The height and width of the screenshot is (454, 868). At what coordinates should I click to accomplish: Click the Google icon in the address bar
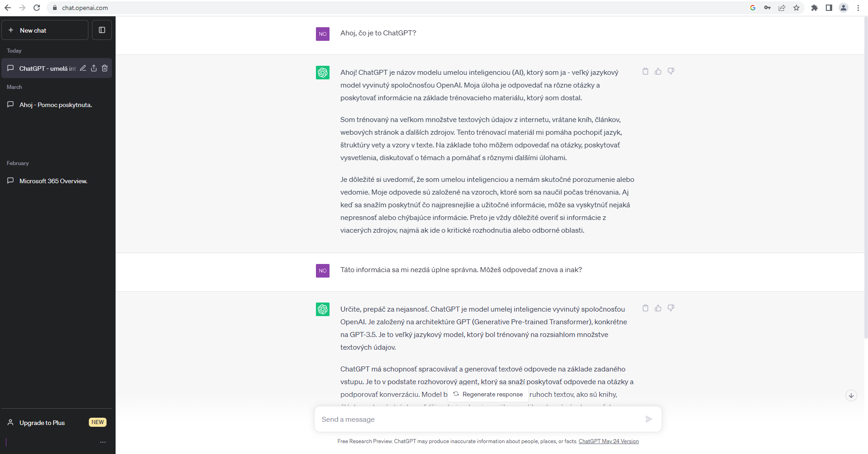coord(753,8)
